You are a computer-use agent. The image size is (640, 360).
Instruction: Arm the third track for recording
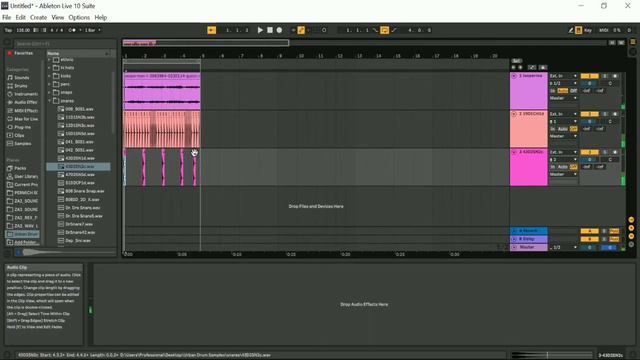615,152
